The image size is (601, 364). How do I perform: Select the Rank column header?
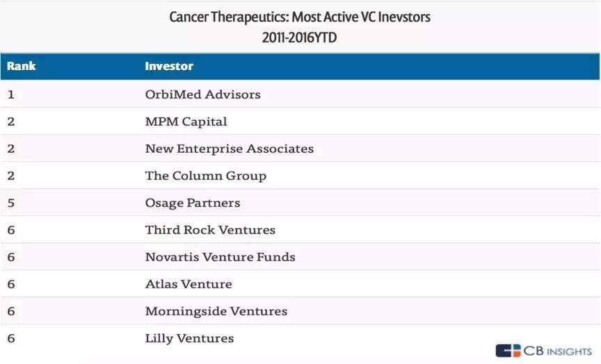21,66
